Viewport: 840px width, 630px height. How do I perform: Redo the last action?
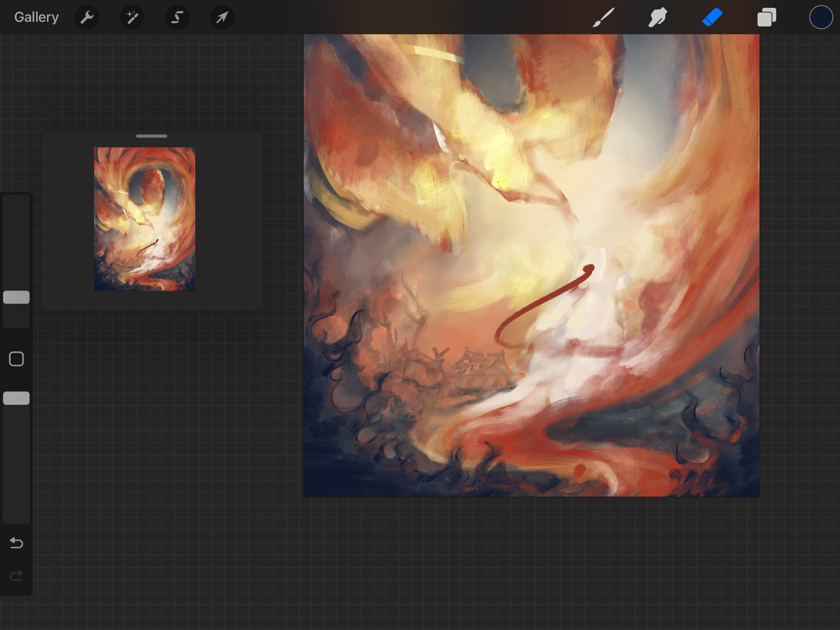click(x=16, y=575)
